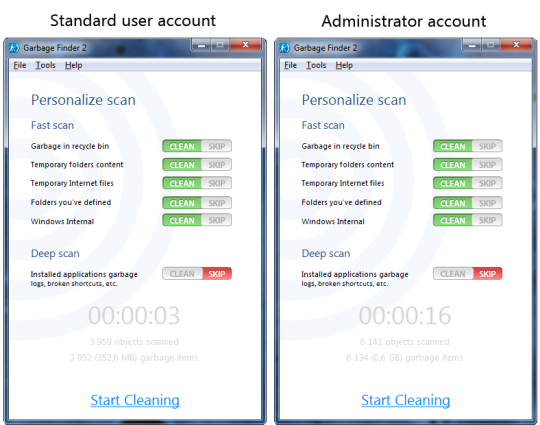This screenshot has width=540, height=425.
Task: Set Garbage in recycle bin to SKIP, Administrator window
Action: [487, 146]
